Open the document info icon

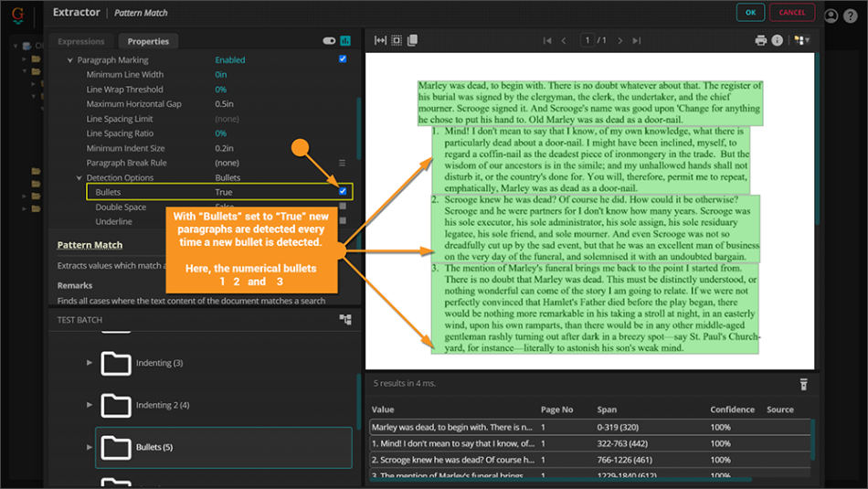tap(778, 40)
